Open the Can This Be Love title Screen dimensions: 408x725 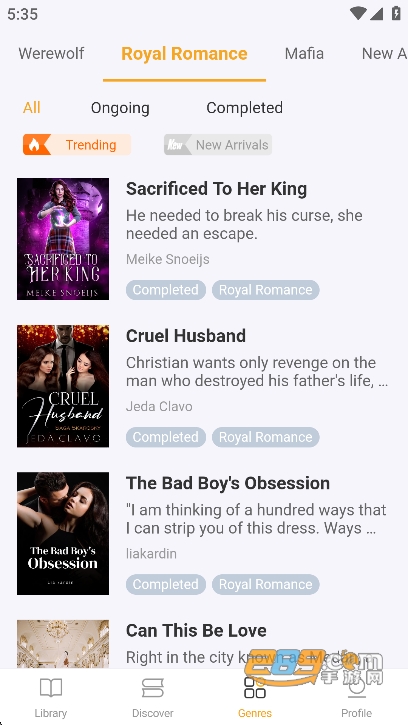196,631
